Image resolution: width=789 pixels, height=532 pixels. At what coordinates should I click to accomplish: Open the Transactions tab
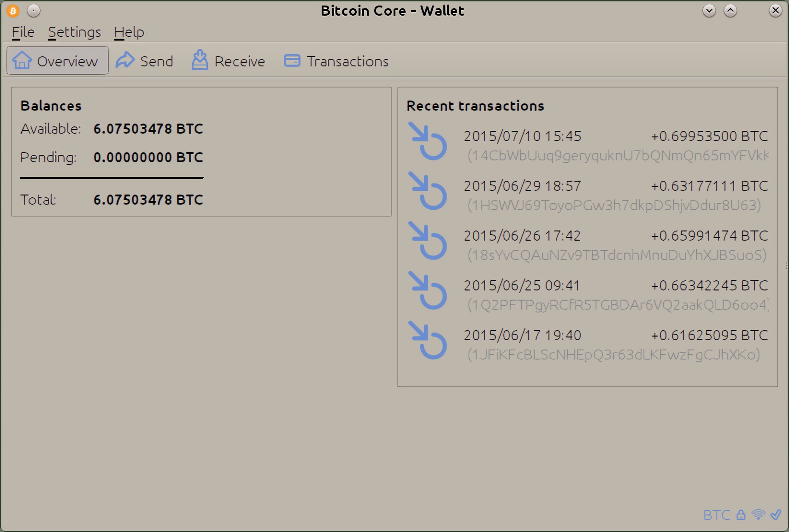tap(336, 60)
